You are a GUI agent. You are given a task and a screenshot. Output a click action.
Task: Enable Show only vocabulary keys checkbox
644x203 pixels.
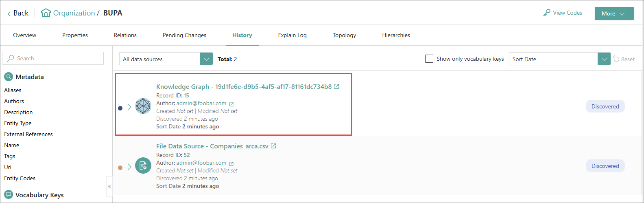click(429, 59)
